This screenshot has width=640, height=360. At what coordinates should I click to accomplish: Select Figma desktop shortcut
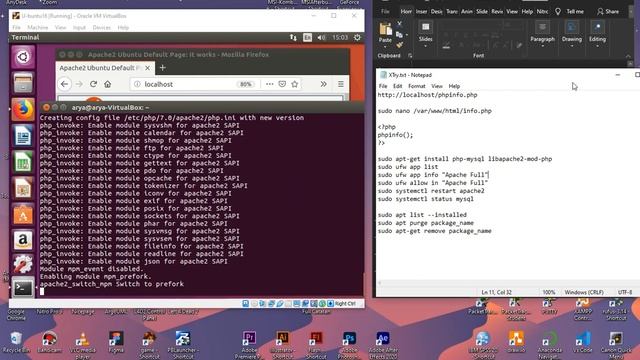click(x=116, y=342)
